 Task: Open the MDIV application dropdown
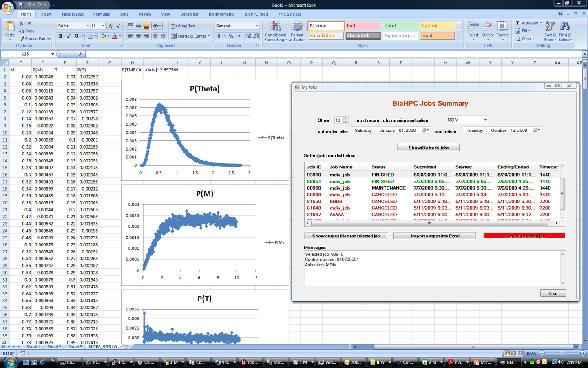485,120
